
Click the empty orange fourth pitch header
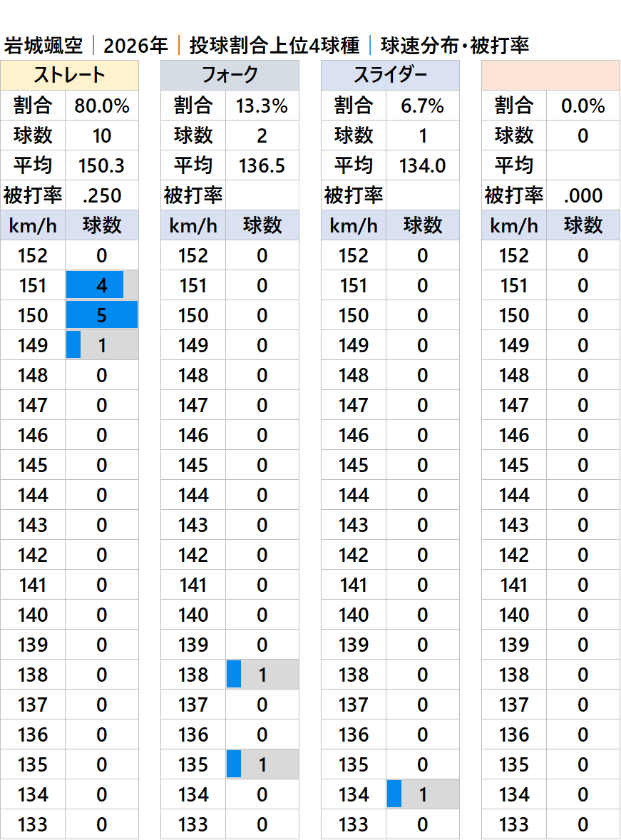coord(550,75)
